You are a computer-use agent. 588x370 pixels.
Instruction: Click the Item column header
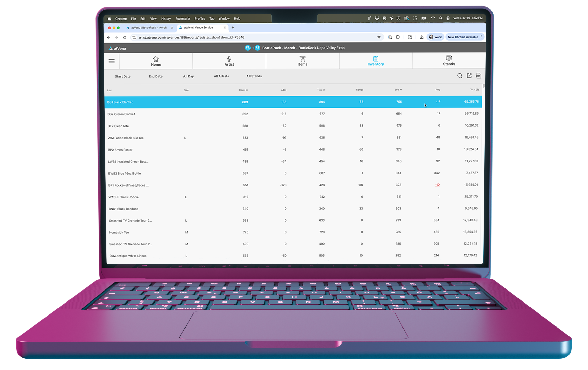(x=110, y=90)
